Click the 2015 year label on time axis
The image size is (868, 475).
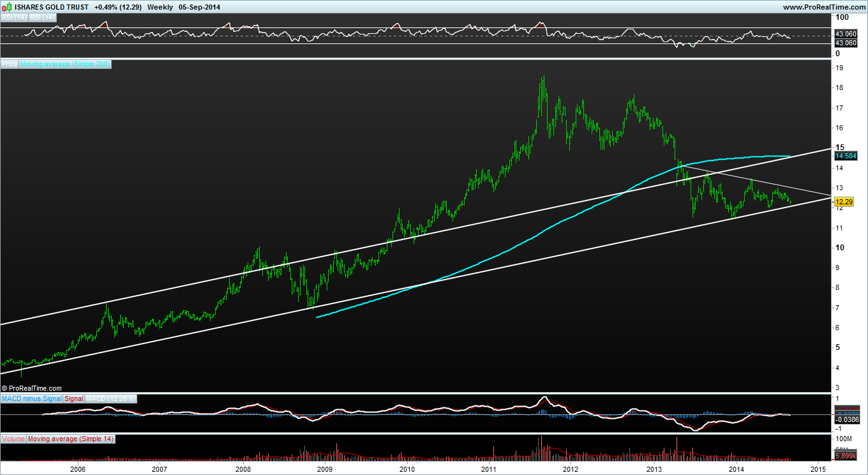819,469
